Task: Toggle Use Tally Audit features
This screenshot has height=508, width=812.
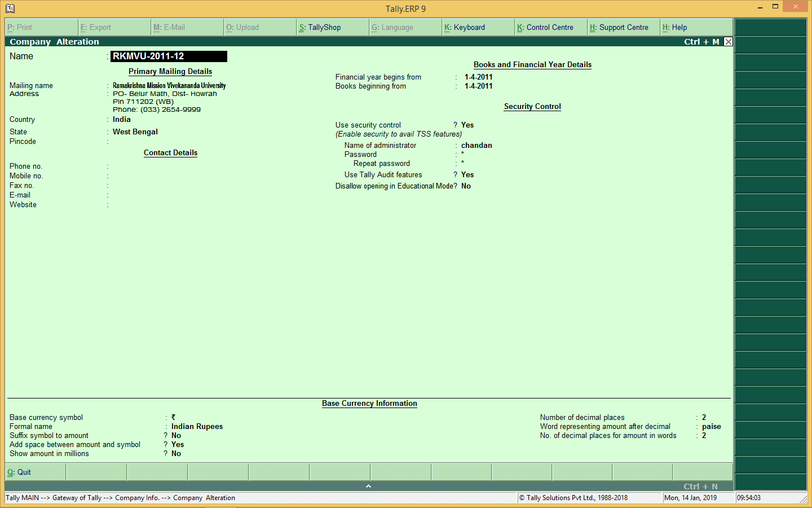Action: [x=467, y=174]
